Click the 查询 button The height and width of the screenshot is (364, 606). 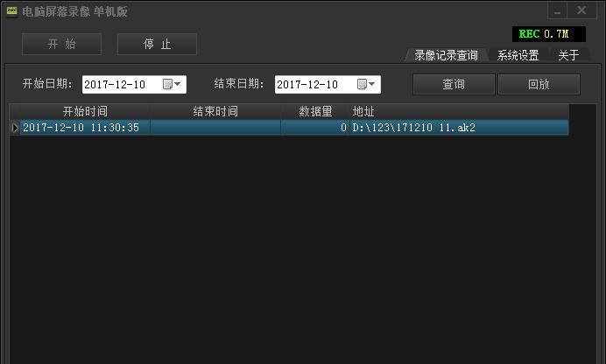pos(454,84)
